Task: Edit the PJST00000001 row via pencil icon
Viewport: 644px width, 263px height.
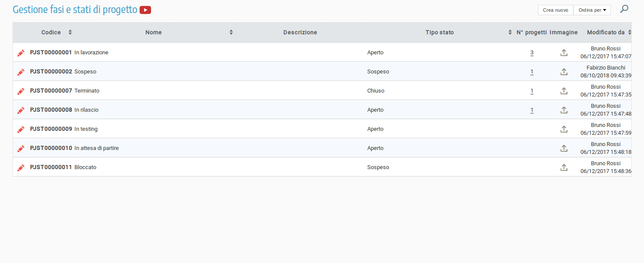Action: pyautogui.click(x=21, y=53)
